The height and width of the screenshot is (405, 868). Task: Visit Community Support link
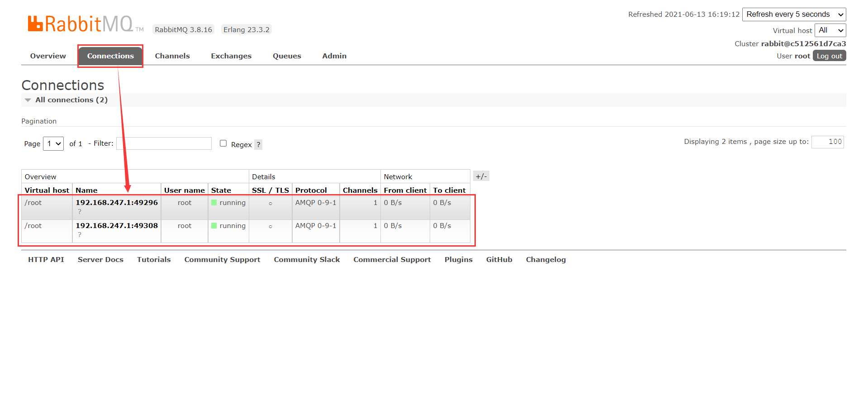click(222, 260)
